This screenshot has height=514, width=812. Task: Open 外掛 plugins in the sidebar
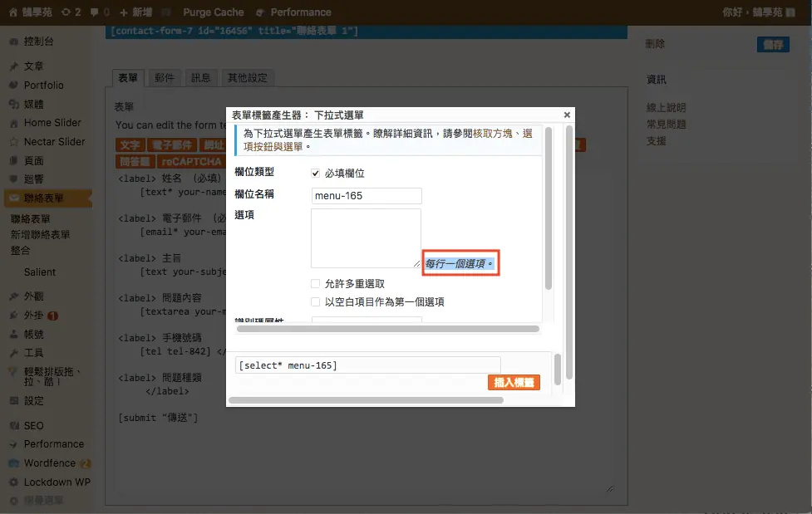pos(34,316)
